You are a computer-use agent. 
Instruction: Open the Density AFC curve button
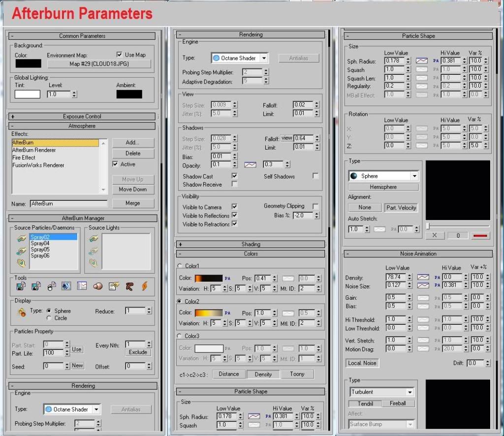point(423,277)
